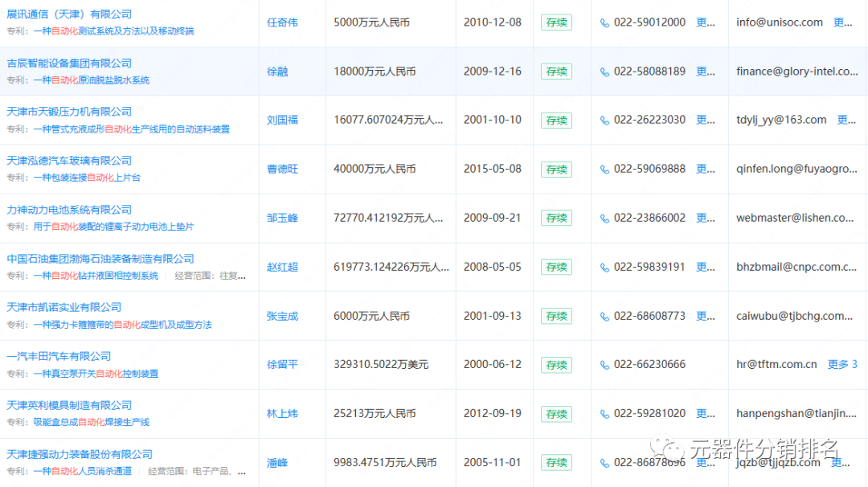Show more phones after 022-59839191

pyautogui.click(x=706, y=267)
